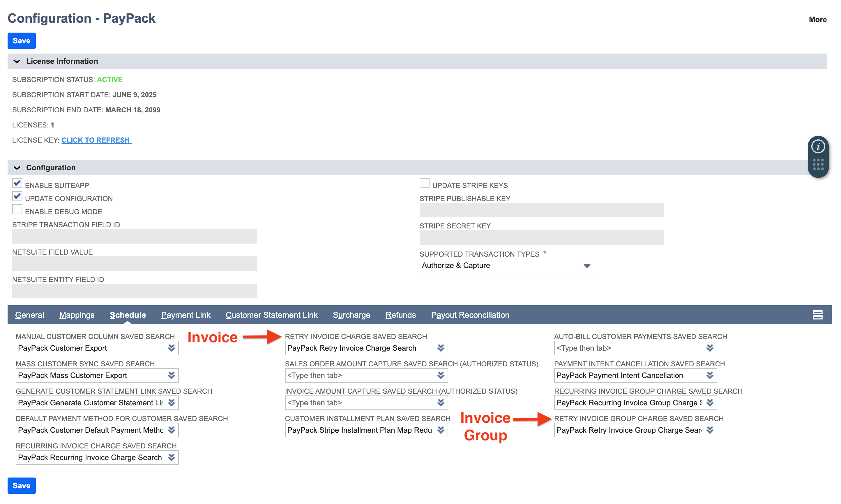Toggle Enable SuiteApp checkbox
This screenshot has height=504, width=841.
17,183
